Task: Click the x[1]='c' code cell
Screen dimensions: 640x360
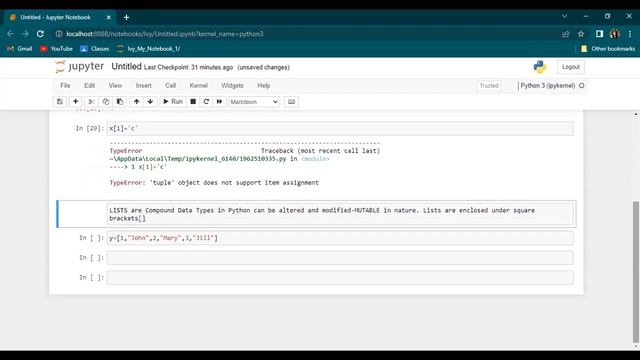Action: point(340,129)
